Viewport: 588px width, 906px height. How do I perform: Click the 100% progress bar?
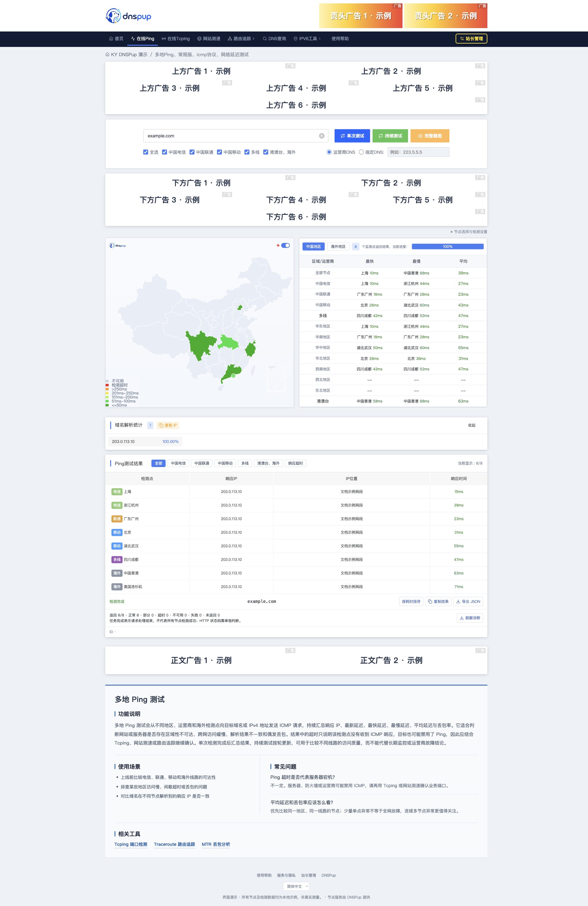pos(448,247)
